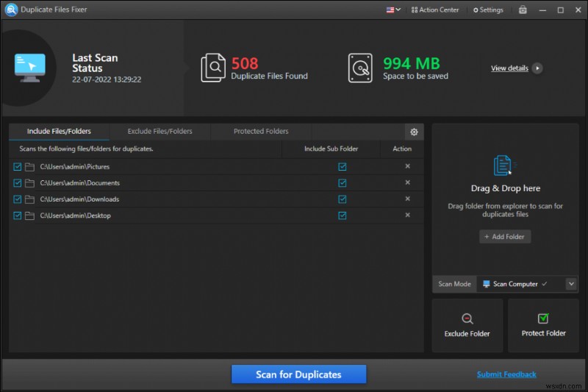Click the 994 MB space value

412,64
